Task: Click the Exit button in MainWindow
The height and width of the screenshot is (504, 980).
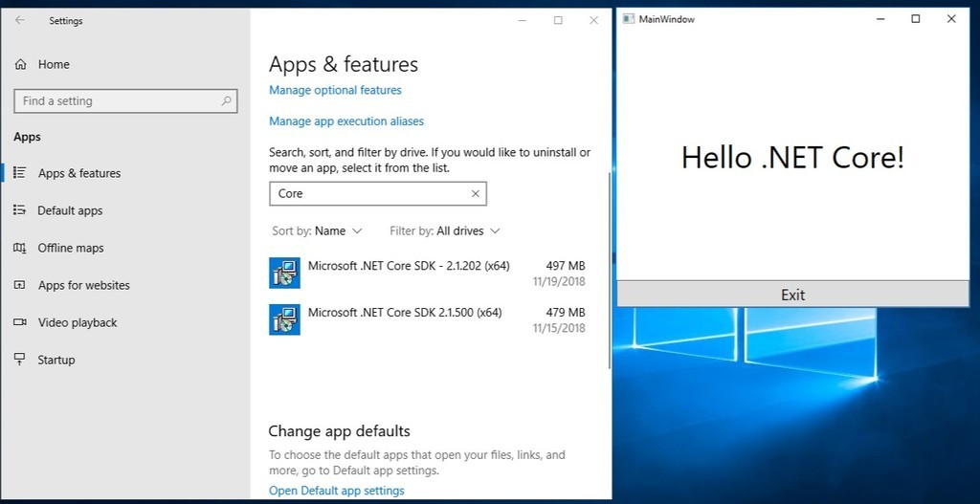Action: 792,295
